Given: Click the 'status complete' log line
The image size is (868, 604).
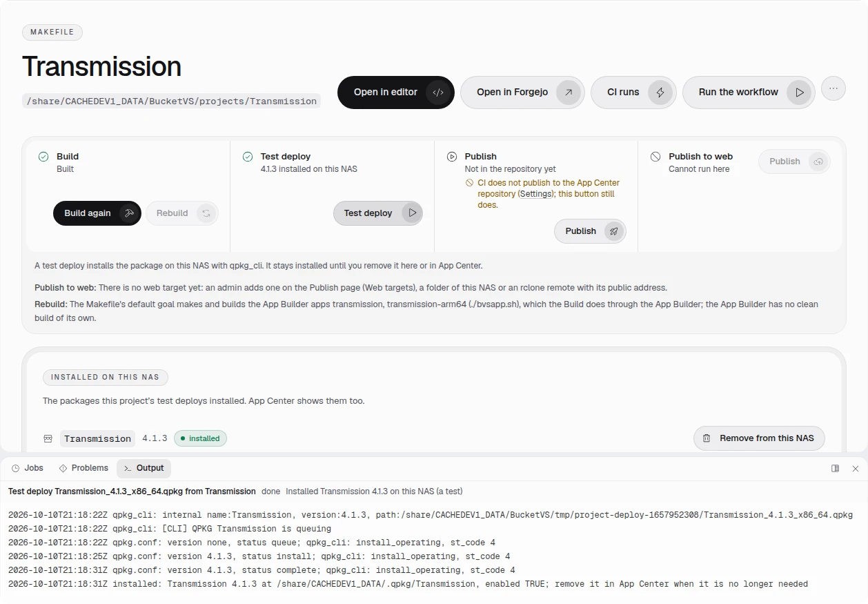Looking at the screenshot, I should click(262, 570).
